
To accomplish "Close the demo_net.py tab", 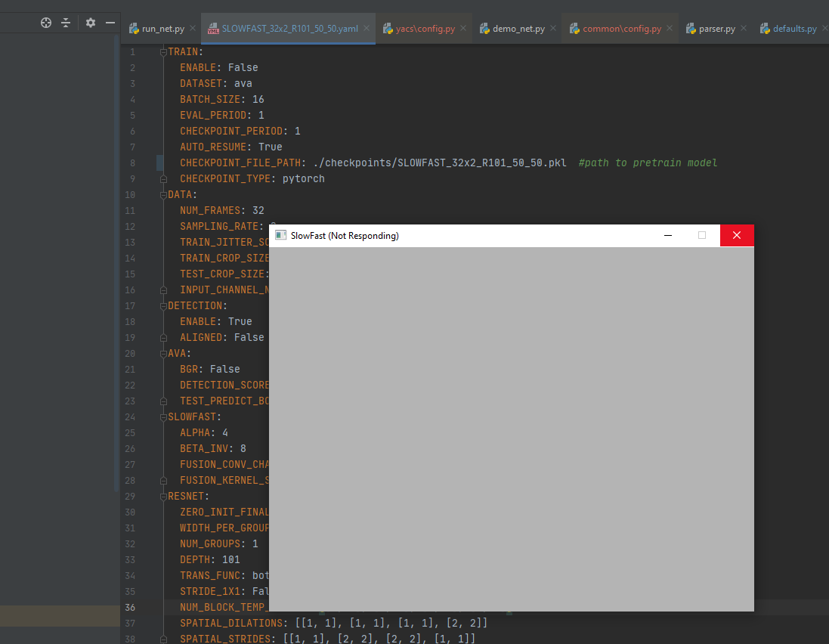I will point(552,27).
